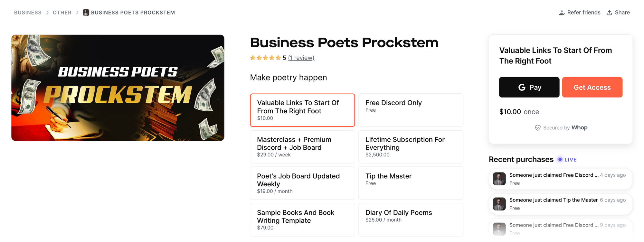Click the Someone just claimed Free Discord purchase entry

[x=560, y=179]
